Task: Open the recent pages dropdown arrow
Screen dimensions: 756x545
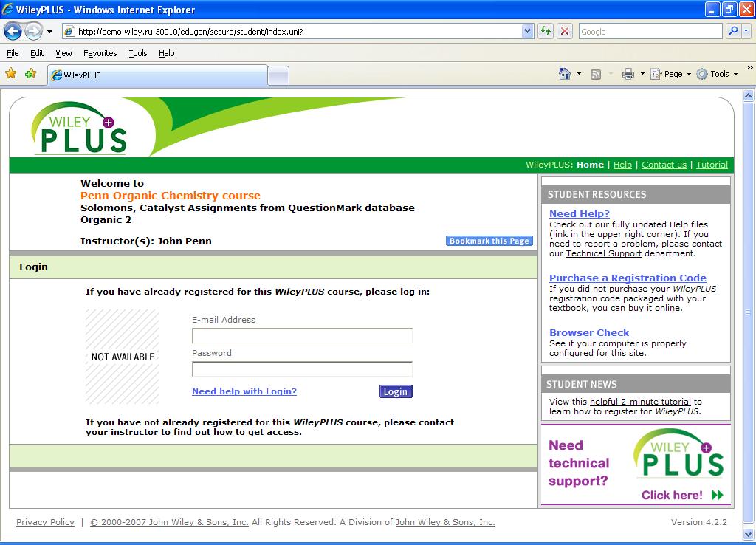Action: tap(49, 32)
